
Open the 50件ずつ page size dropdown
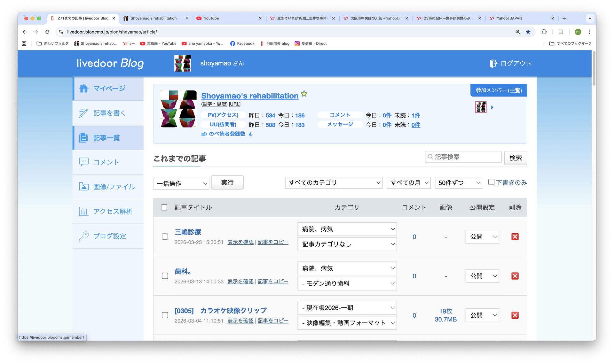(x=458, y=182)
